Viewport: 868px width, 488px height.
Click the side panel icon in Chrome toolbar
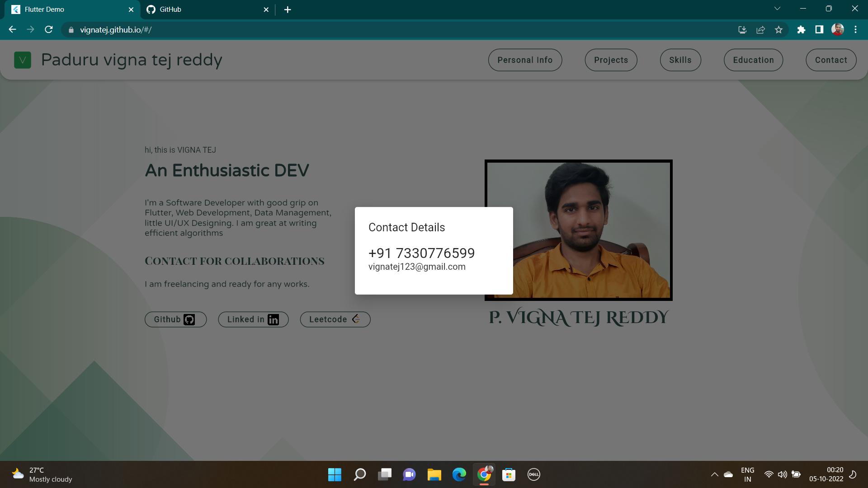tap(820, 29)
